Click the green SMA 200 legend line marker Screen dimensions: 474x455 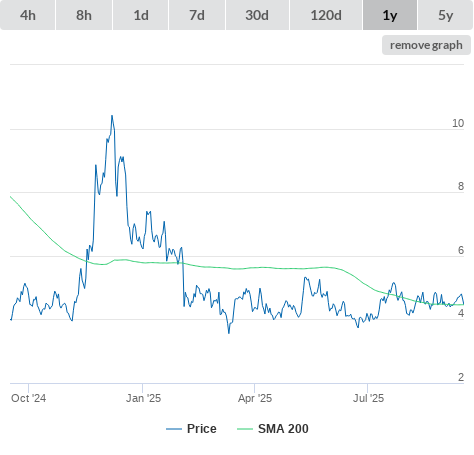click(x=245, y=429)
